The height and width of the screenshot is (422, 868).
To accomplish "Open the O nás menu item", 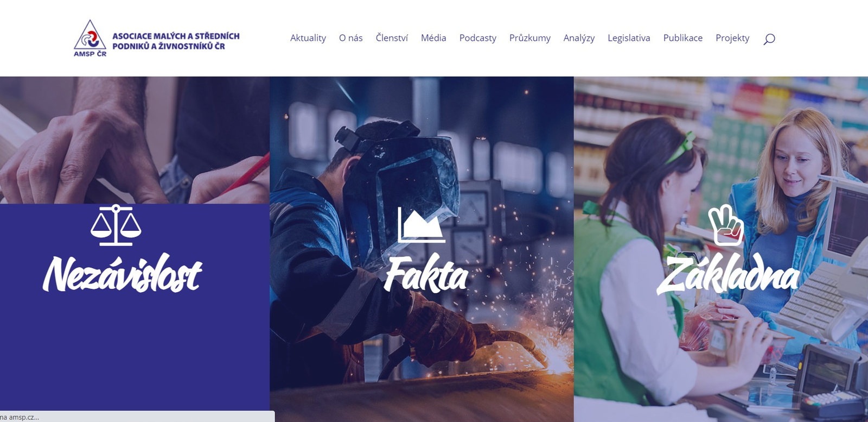I will click(351, 38).
